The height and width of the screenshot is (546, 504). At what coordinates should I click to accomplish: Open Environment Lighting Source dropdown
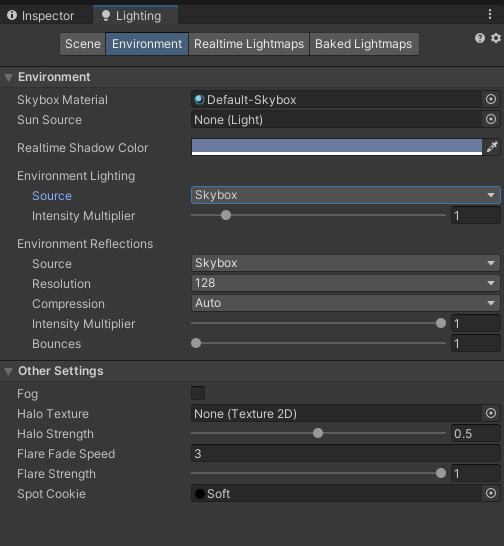[x=346, y=195]
